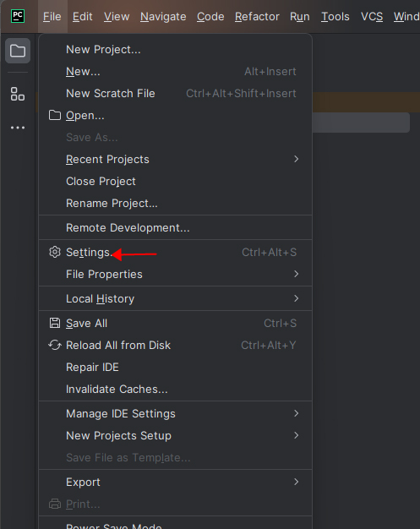Expand the File Properties submenu chevron
The image size is (420, 529).
pyautogui.click(x=296, y=274)
